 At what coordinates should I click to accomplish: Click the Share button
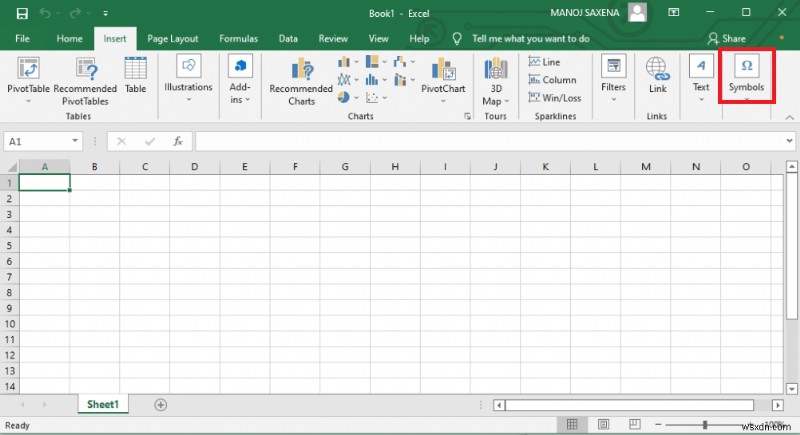727,38
